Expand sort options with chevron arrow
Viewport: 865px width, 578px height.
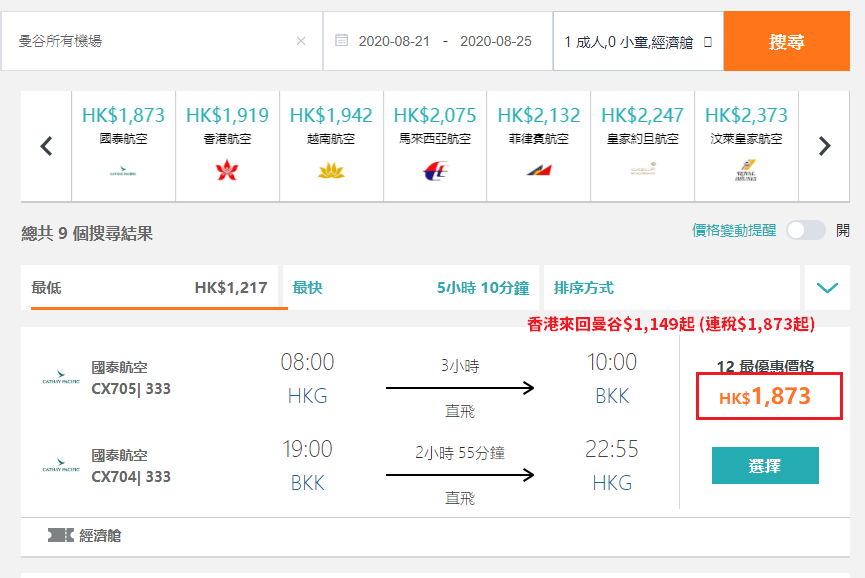point(827,287)
